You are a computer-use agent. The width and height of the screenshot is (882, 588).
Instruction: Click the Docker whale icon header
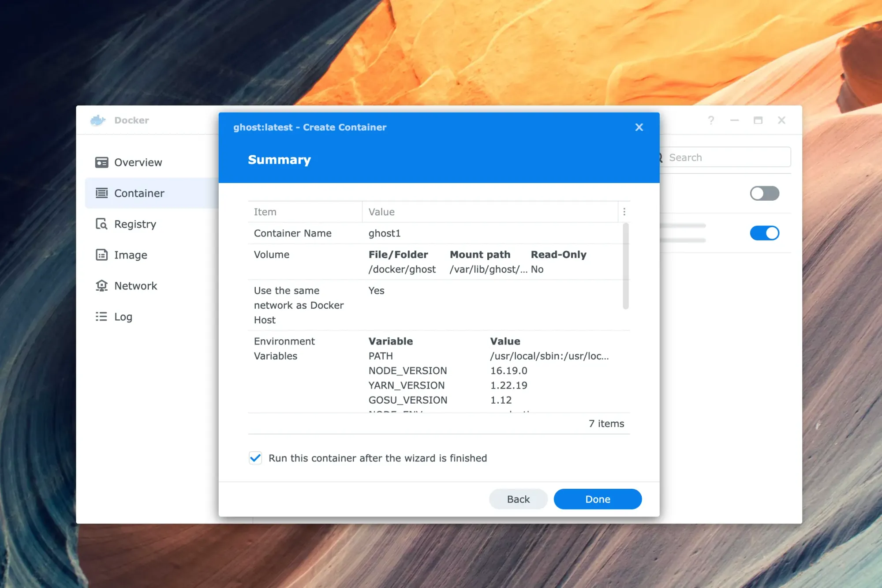[x=98, y=120]
